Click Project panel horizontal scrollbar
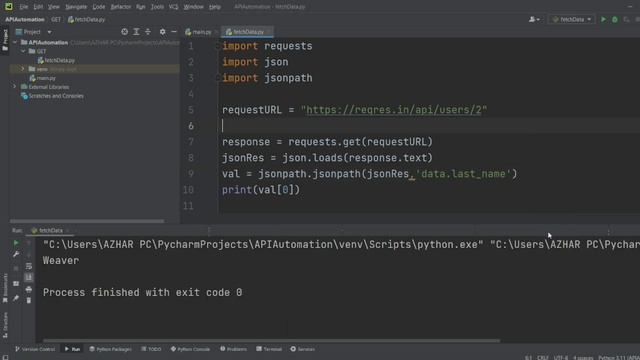The image size is (640, 360). (87, 221)
